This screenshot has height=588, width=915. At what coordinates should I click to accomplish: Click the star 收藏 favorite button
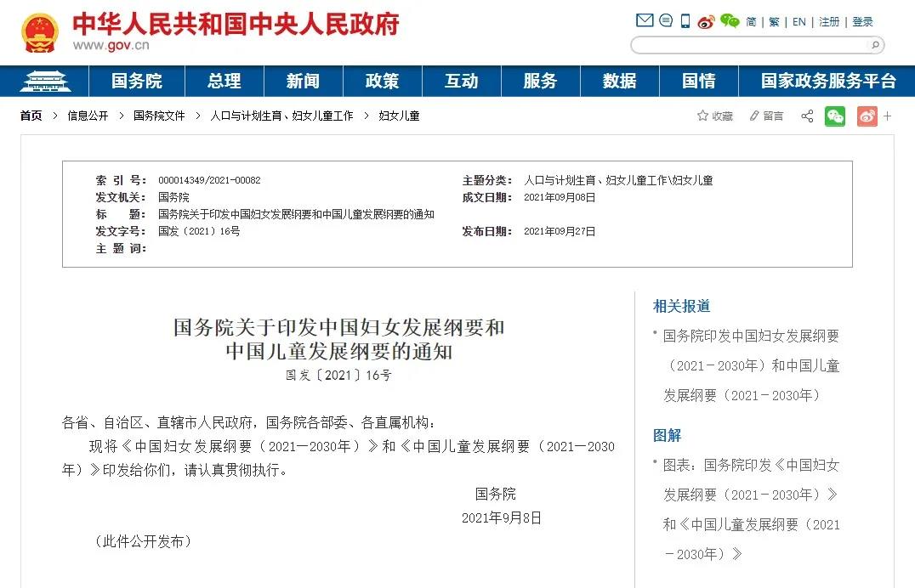714,116
